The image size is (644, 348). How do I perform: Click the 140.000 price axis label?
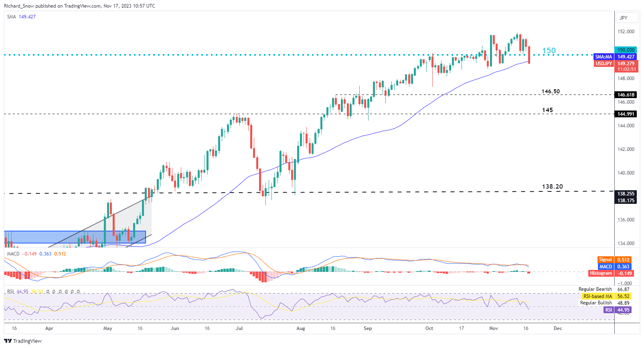[626, 173]
